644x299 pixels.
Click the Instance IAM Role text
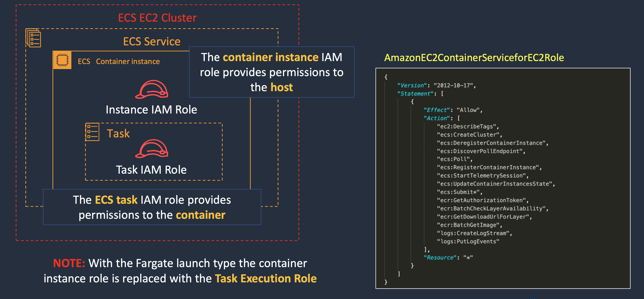click(x=151, y=110)
